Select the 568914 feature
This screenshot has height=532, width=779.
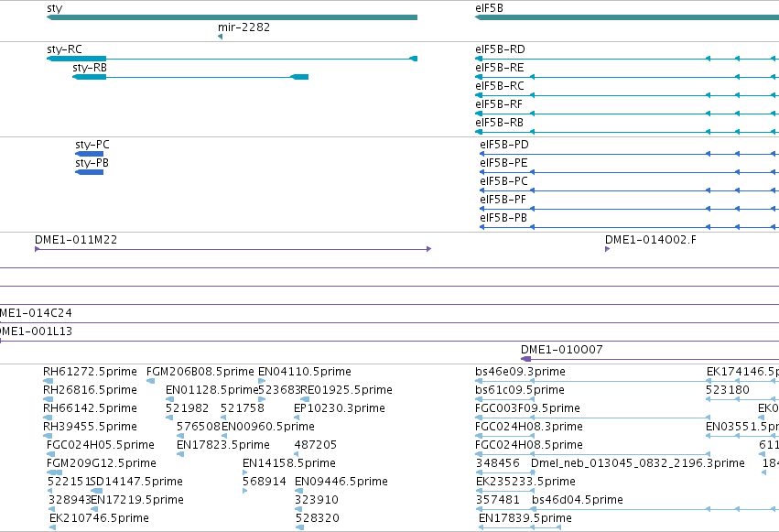pyautogui.click(x=245, y=492)
